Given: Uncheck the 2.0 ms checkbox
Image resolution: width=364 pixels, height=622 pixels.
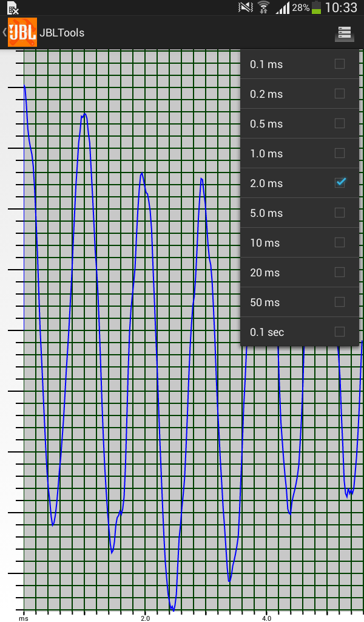Looking at the screenshot, I should [340, 182].
